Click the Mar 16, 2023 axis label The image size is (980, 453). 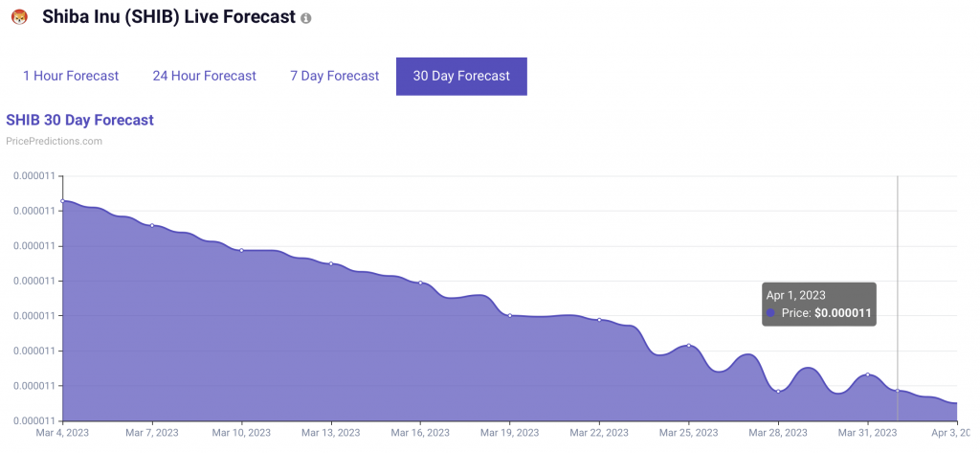click(x=421, y=433)
